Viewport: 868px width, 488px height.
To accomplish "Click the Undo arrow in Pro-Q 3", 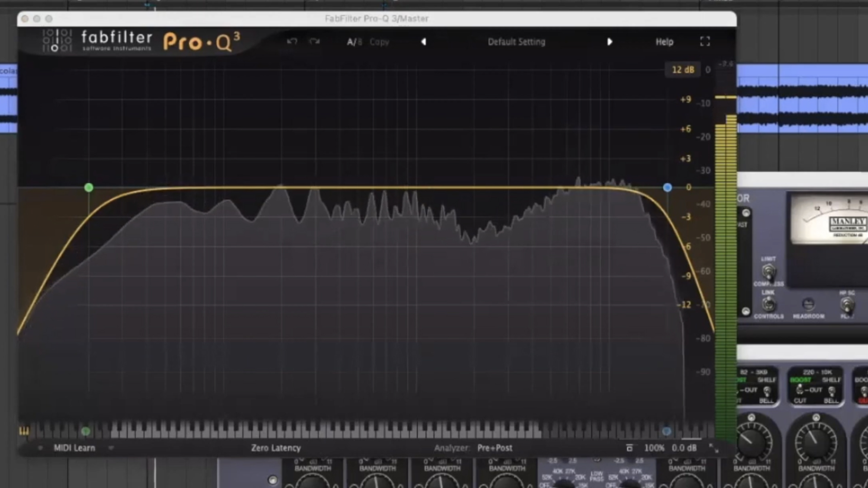I will (292, 42).
